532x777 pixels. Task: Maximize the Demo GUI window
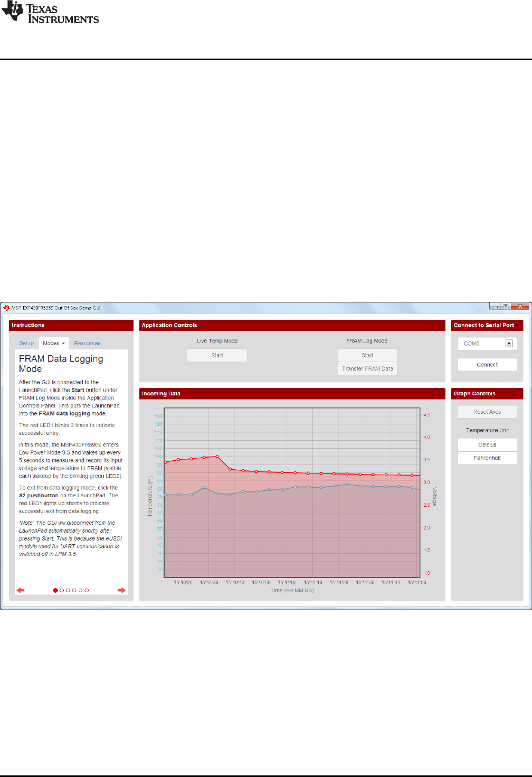point(506,306)
